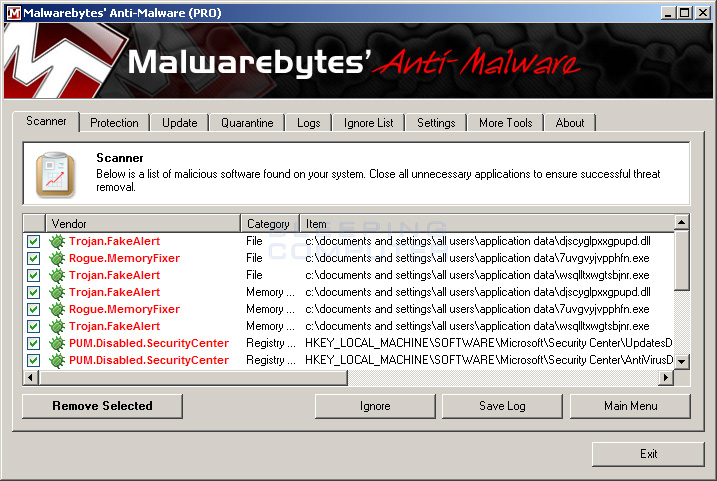Click the bug icon in the UpdatesD registry row
Screen dimensions: 717x481
pos(57,343)
